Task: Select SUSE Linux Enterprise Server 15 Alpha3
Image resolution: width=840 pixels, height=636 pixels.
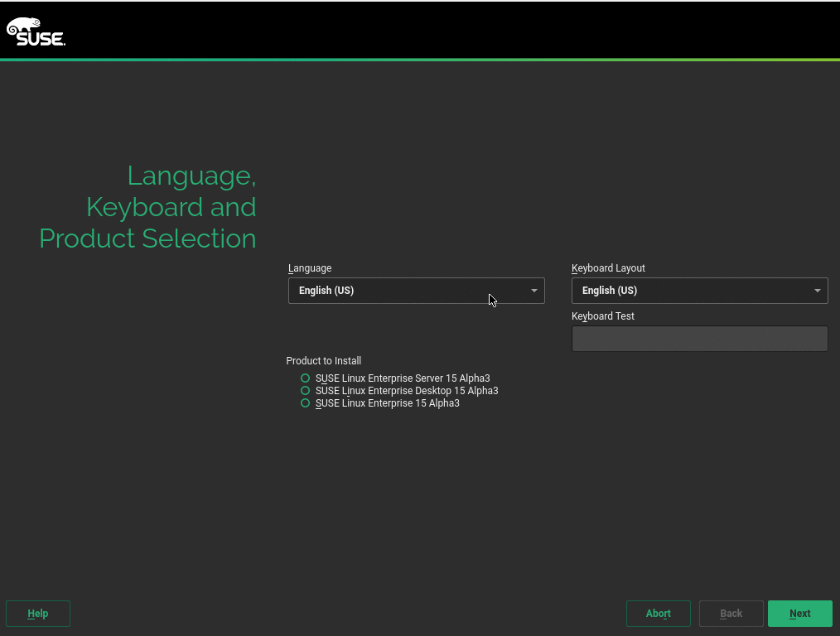Action: coord(306,378)
